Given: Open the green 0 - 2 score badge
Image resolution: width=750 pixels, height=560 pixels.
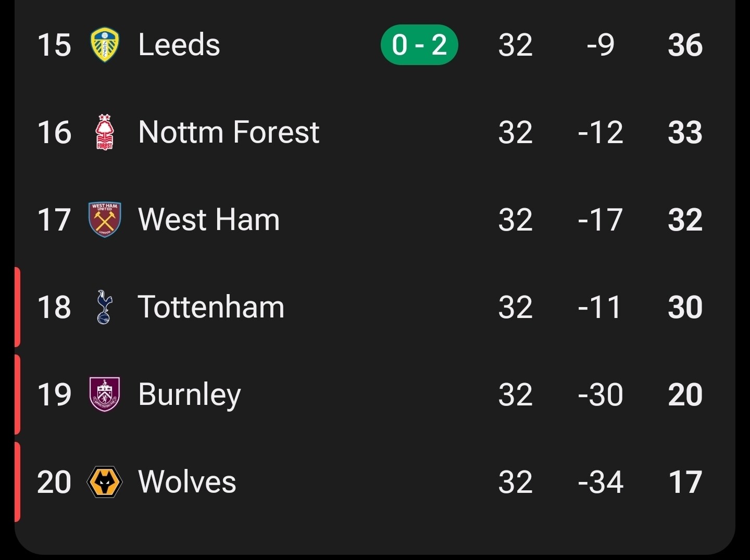Looking at the screenshot, I should tap(419, 45).
